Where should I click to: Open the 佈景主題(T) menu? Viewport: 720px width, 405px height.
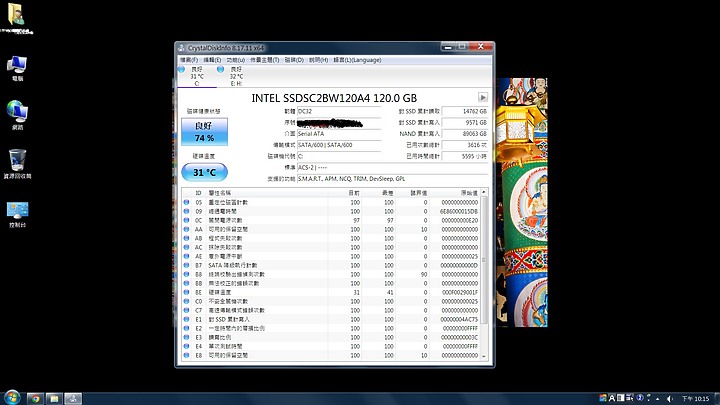tap(264, 60)
